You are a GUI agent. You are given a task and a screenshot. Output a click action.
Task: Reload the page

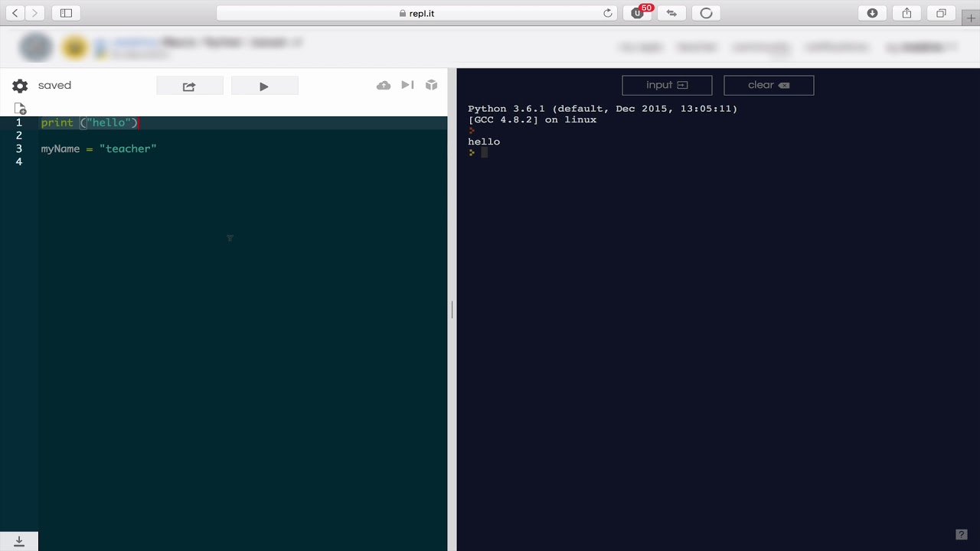[608, 13]
